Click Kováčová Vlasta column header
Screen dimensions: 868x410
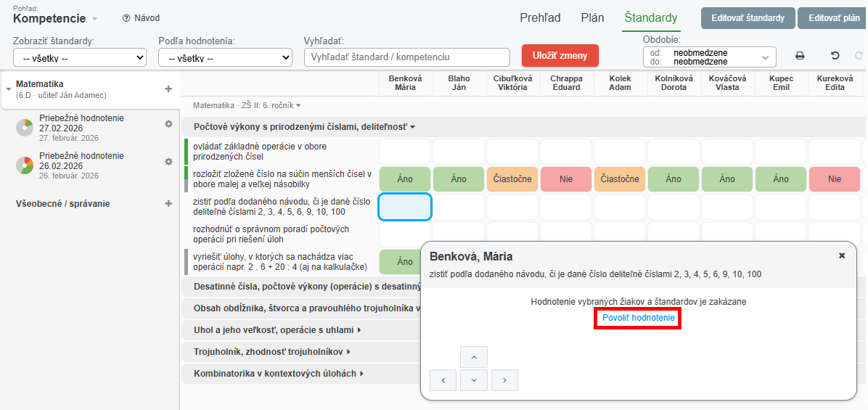click(x=727, y=83)
